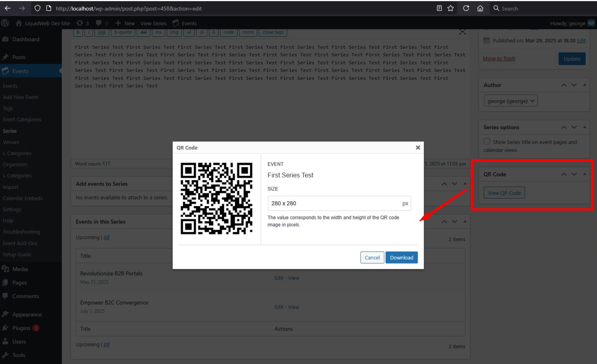This screenshot has height=364, width=597.
Task: Click the browser reload icon
Action: [466, 8]
